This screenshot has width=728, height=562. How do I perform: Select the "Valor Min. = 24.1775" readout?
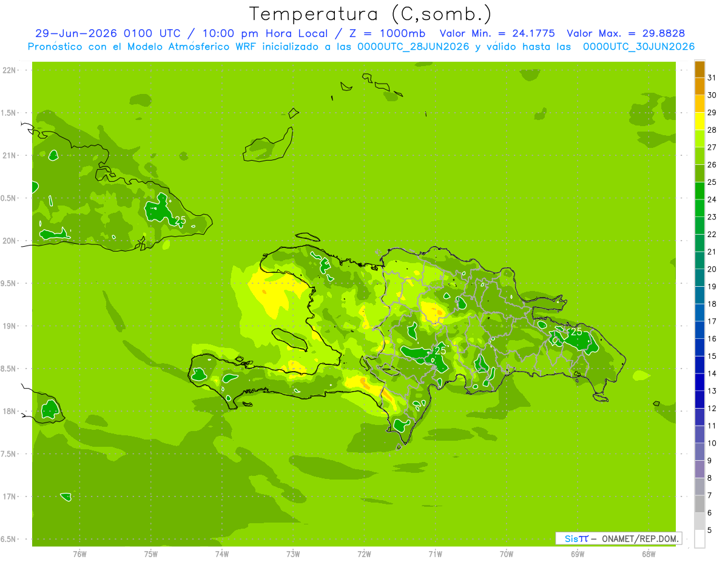497,34
